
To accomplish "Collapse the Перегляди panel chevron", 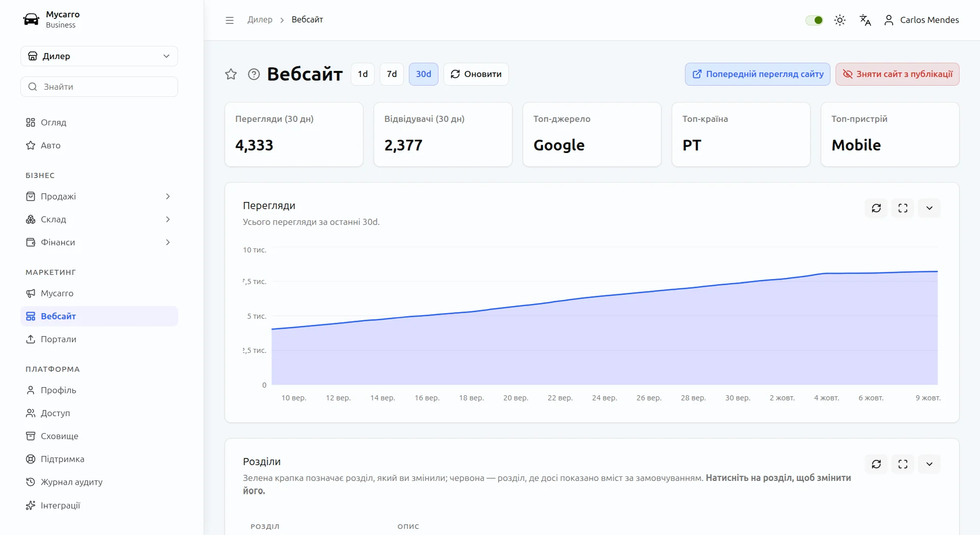I will click(930, 208).
